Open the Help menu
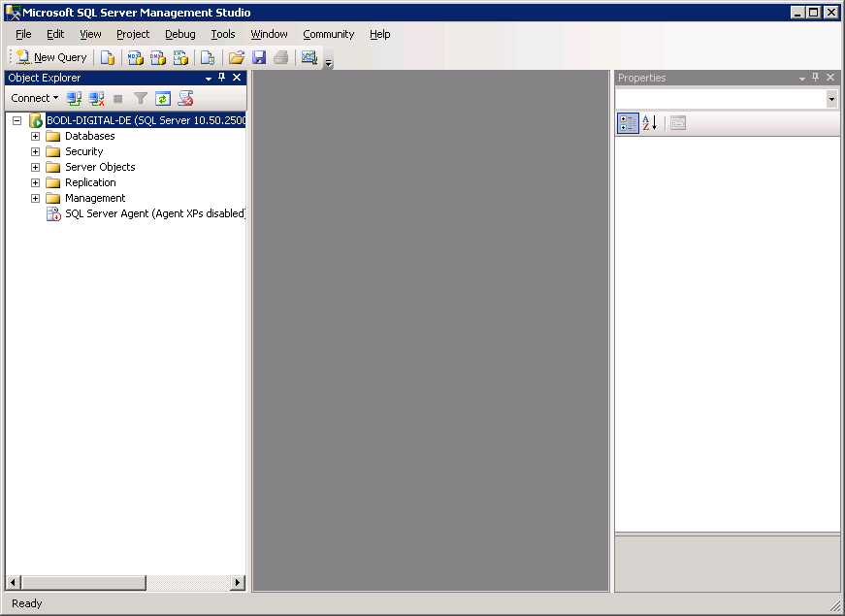 coord(380,34)
